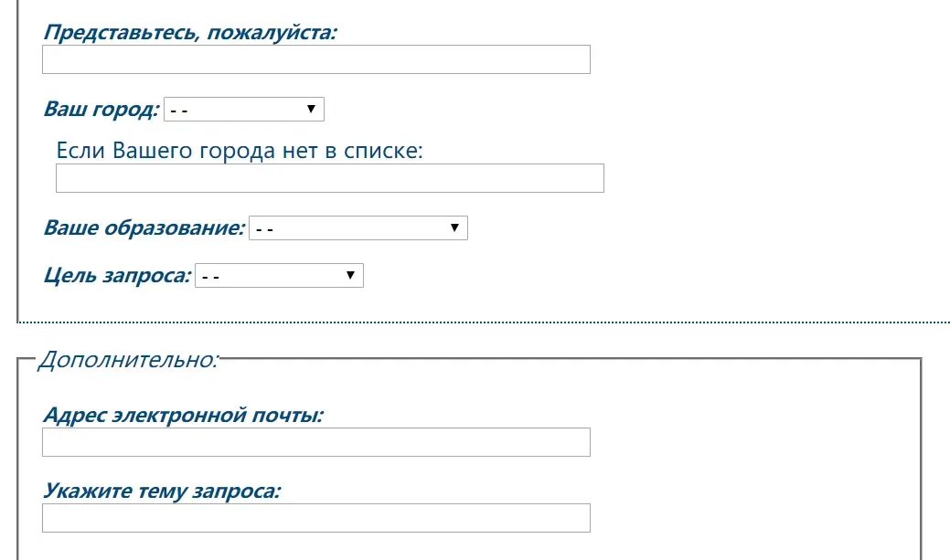The height and width of the screenshot is (560, 950).
Task: Click the arrow of the request purpose combo box
Action: point(350,275)
